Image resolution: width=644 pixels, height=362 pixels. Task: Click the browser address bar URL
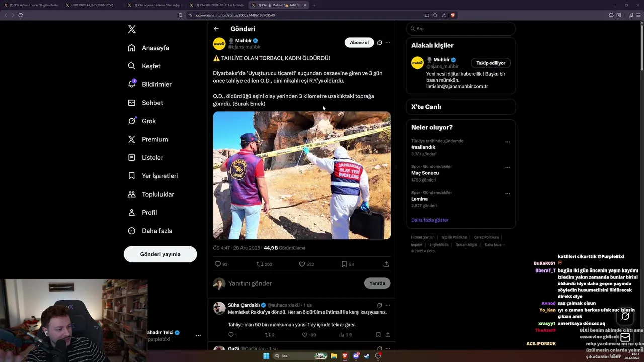[235, 15]
